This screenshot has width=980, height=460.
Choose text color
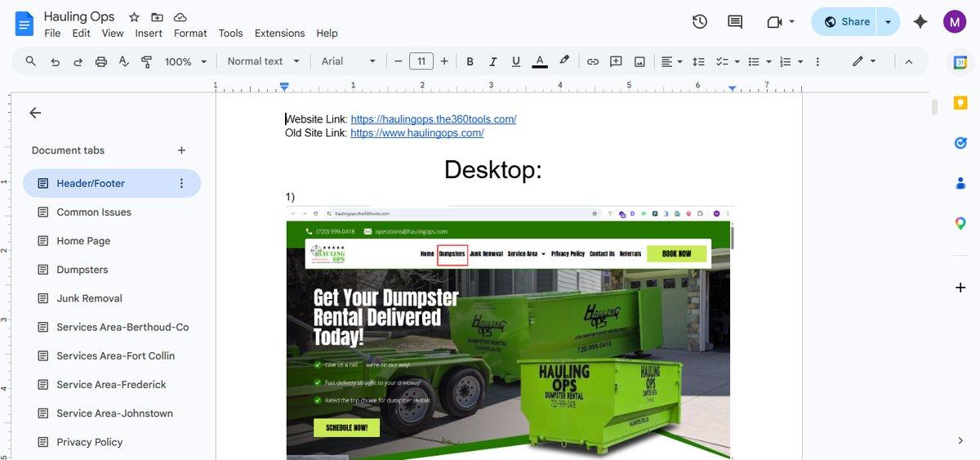[540, 61]
